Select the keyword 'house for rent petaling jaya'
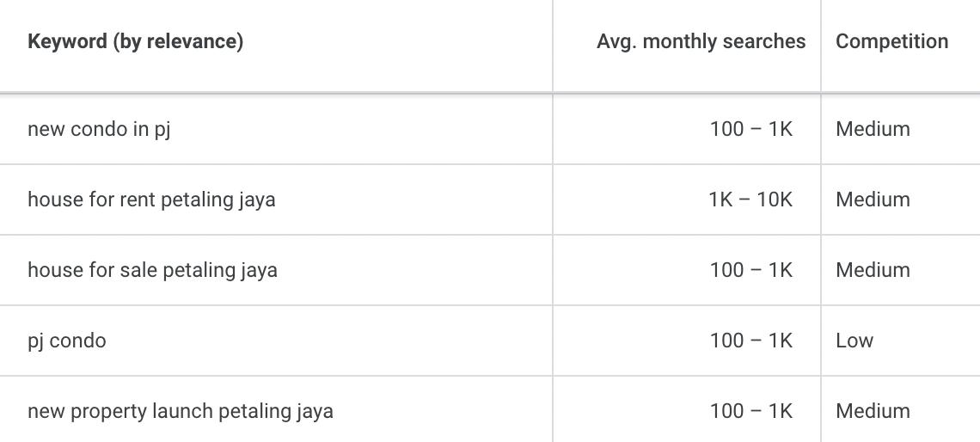 click(151, 200)
